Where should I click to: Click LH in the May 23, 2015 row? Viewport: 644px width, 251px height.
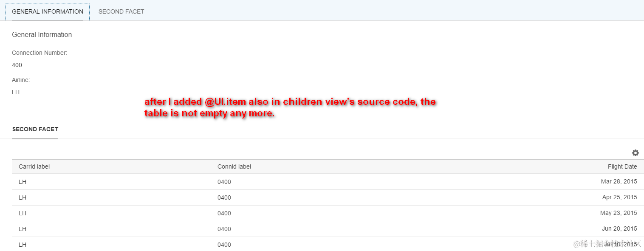tap(23, 213)
